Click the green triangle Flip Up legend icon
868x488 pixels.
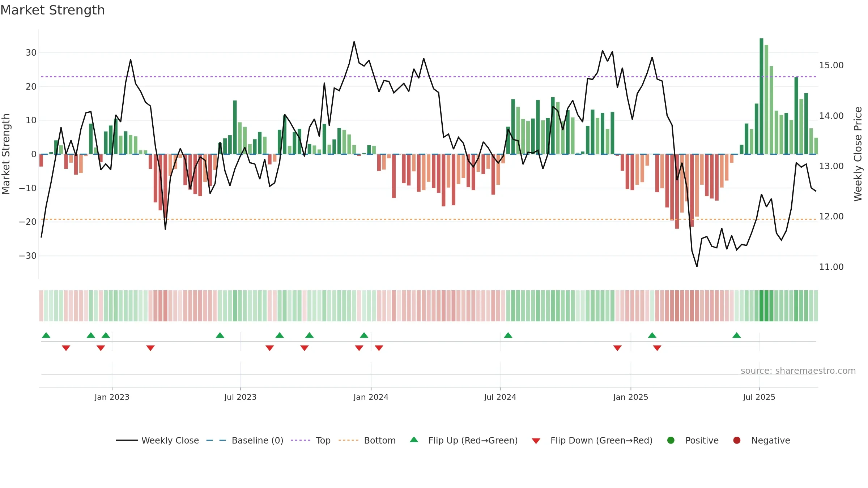(414, 440)
